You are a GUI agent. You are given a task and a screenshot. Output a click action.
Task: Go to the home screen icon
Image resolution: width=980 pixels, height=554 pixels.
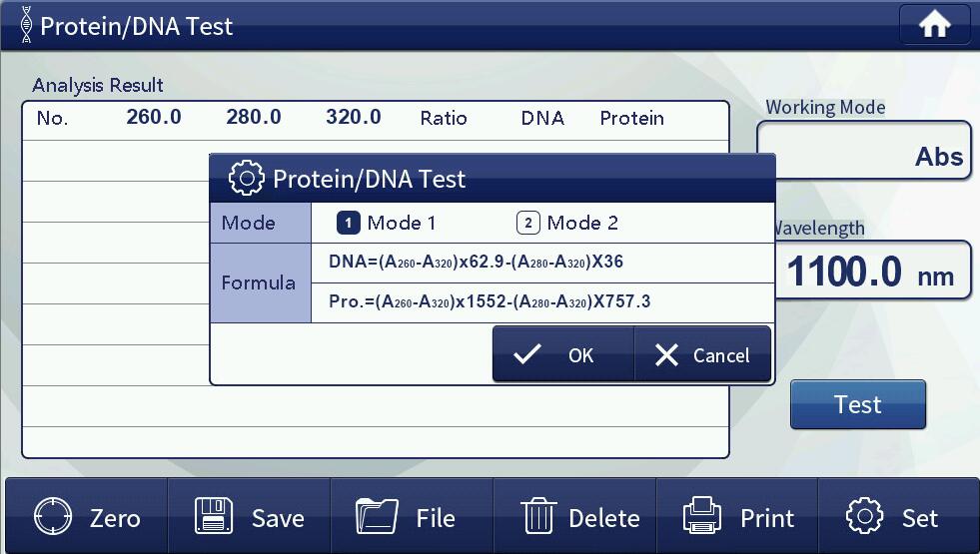click(934, 26)
